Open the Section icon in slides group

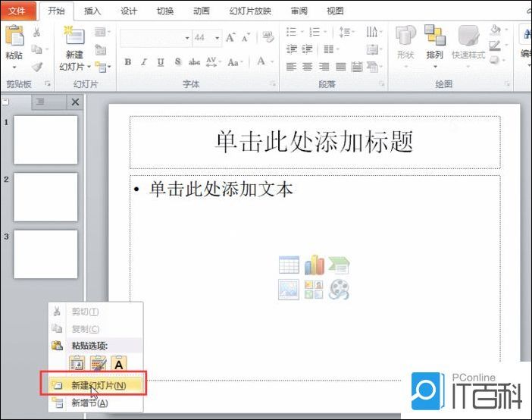(x=102, y=67)
